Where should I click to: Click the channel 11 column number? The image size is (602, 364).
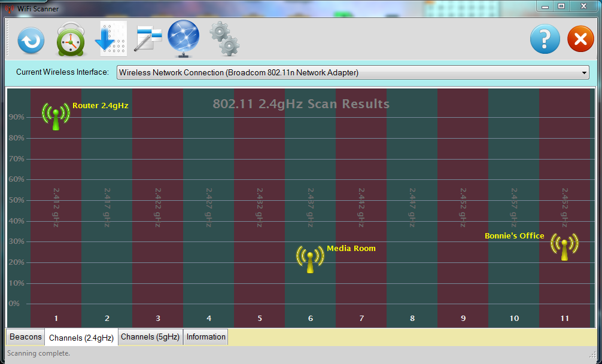[564, 319]
